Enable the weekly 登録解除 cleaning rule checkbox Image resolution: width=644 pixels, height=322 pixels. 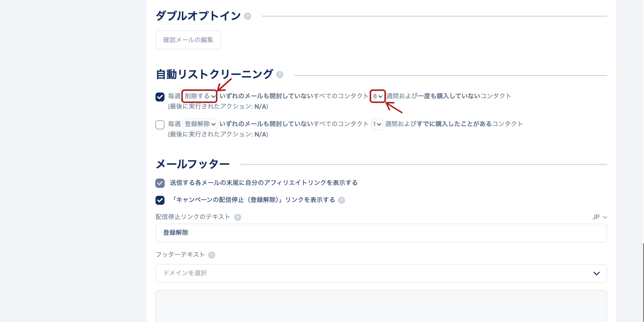coord(160,125)
